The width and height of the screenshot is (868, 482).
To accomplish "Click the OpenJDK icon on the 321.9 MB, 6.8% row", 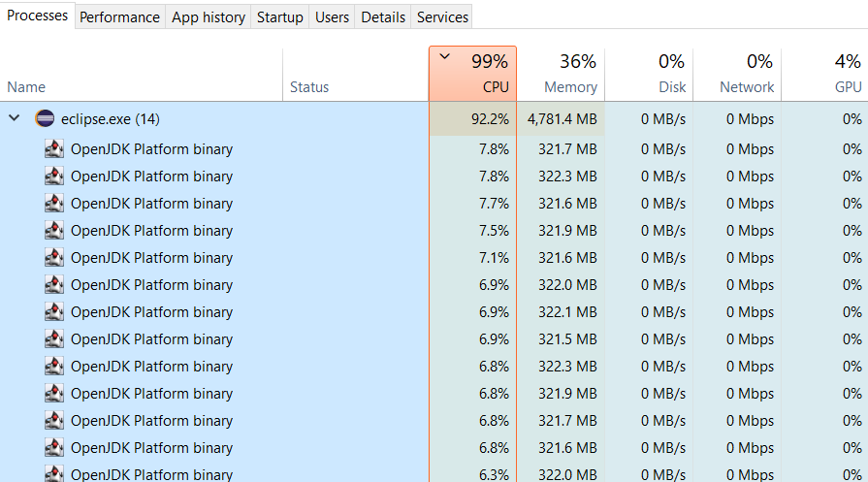I will [54, 393].
